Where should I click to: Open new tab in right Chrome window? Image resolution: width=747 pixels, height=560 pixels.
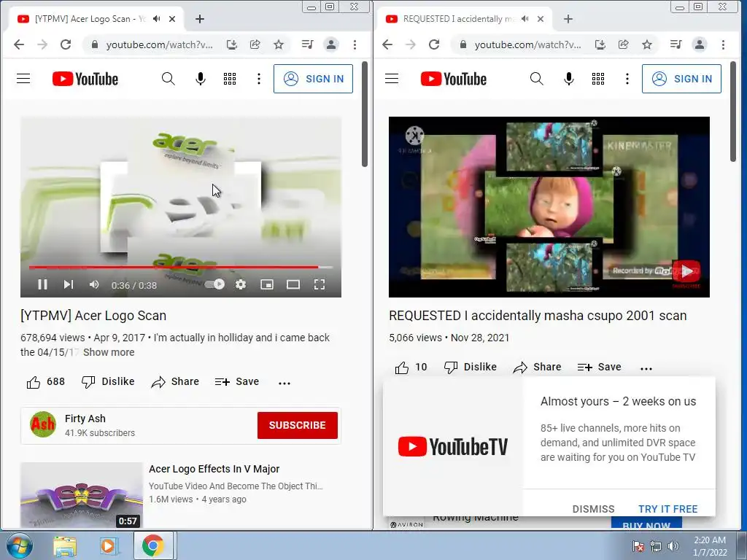tap(568, 19)
